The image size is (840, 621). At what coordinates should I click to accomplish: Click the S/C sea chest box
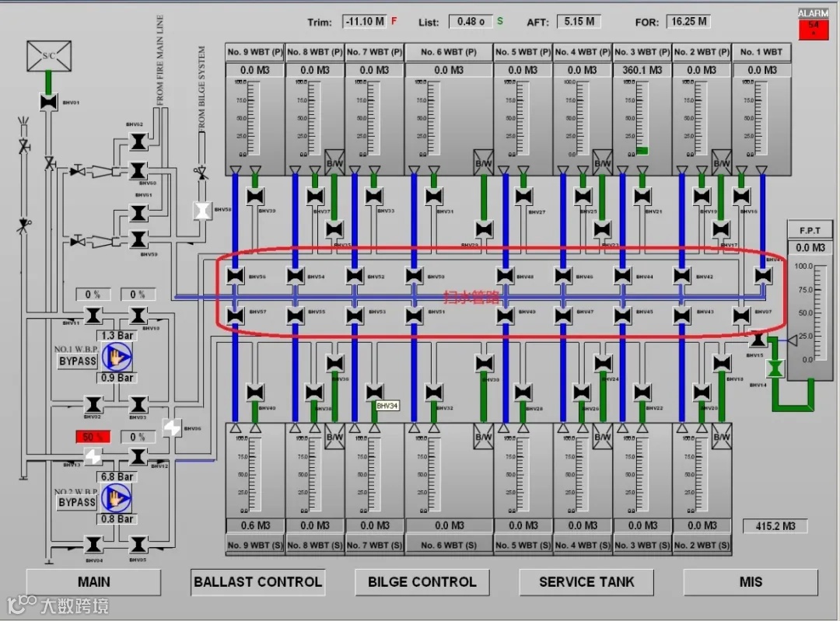49,56
